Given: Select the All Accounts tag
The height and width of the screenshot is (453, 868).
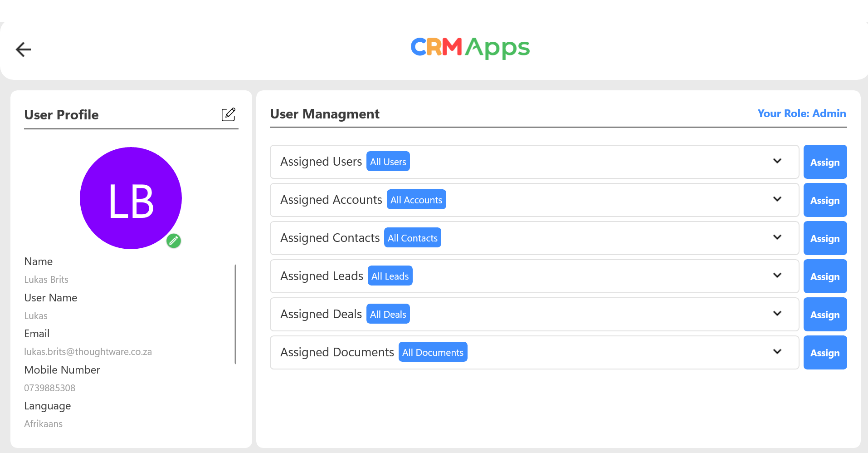Looking at the screenshot, I should point(416,200).
